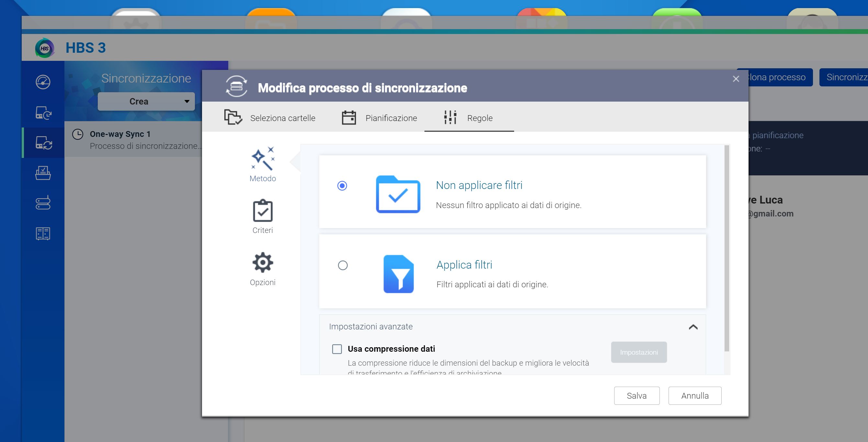The height and width of the screenshot is (442, 868).
Task: Open the restore tray sidebar icon
Action: pyautogui.click(x=43, y=173)
